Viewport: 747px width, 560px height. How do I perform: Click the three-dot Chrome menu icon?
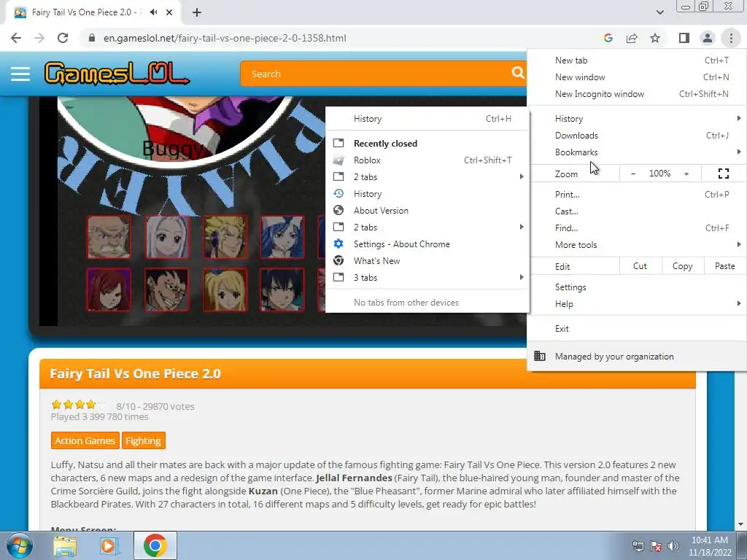(731, 38)
